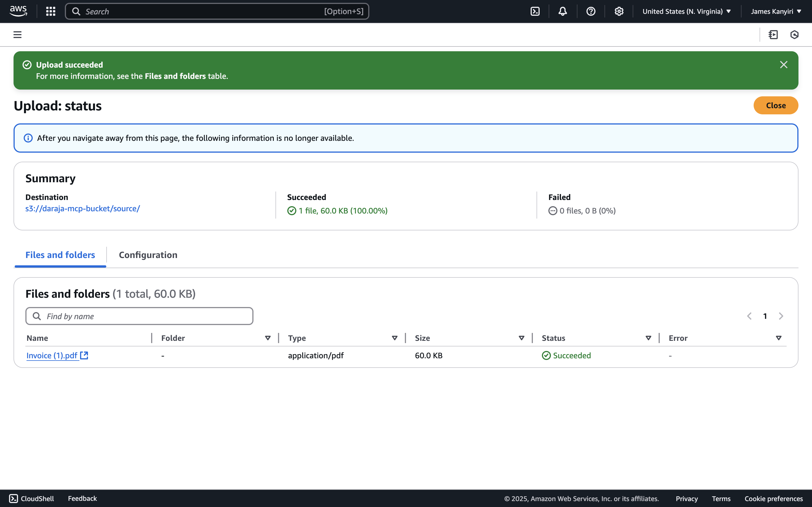Switch to the Configuration tab
The width and height of the screenshot is (812, 507).
[148, 255]
